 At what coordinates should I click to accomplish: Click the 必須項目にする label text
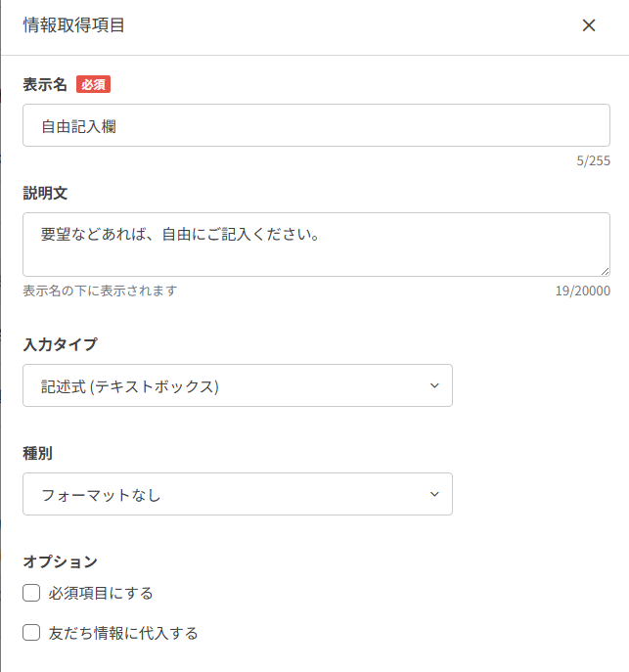click(101, 593)
